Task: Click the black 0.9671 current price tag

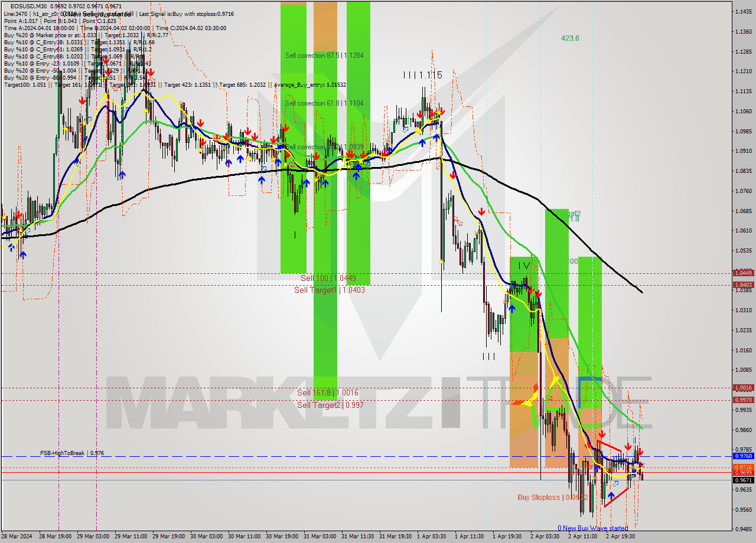Action: tap(742, 480)
